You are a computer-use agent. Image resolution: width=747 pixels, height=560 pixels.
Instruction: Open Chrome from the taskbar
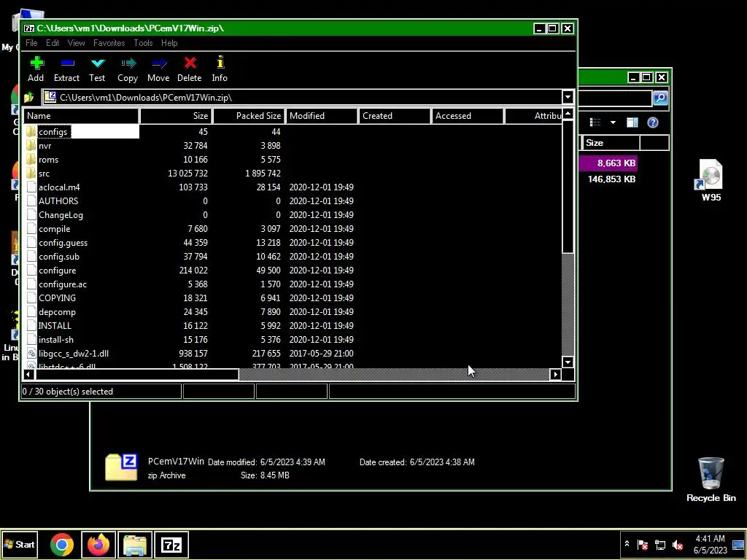point(62,545)
